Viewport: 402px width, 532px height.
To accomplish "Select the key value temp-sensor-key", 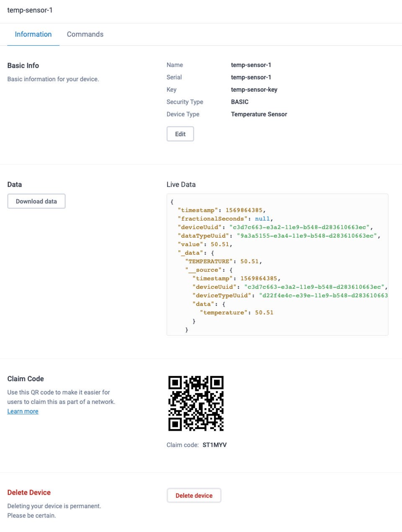I will click(254, 90).
